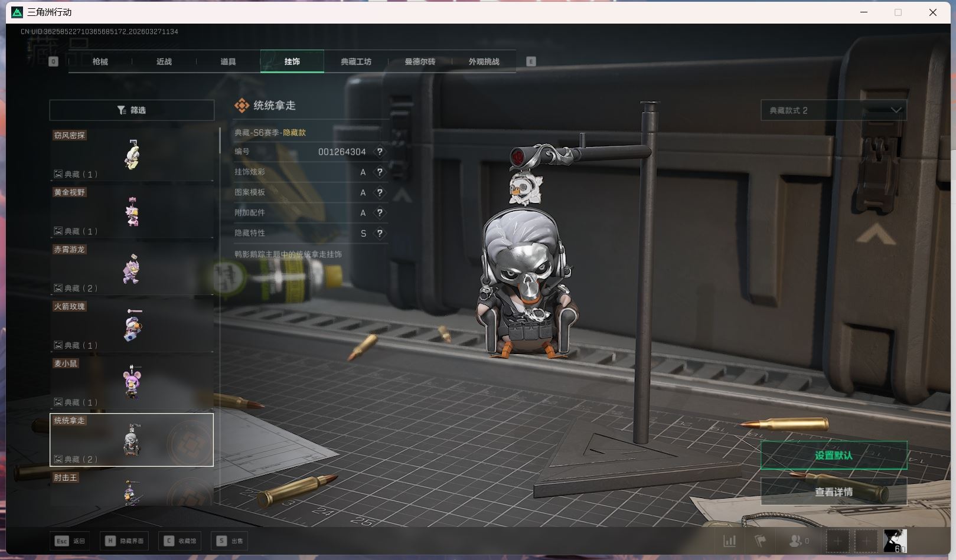Image resolution: width=956 pixels, height=560 pixels.
Task: Click the help icon next to 编号
Action: coord(380,152)
